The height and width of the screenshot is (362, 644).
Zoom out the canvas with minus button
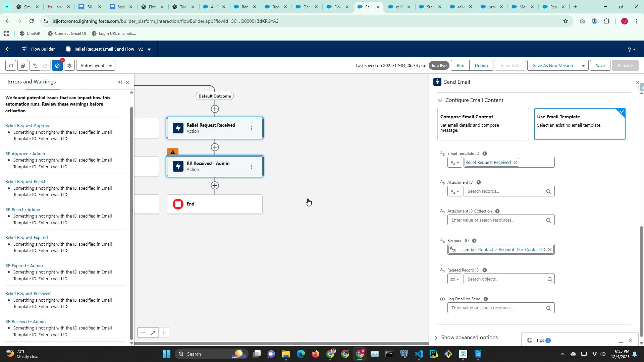coord(143,333)
